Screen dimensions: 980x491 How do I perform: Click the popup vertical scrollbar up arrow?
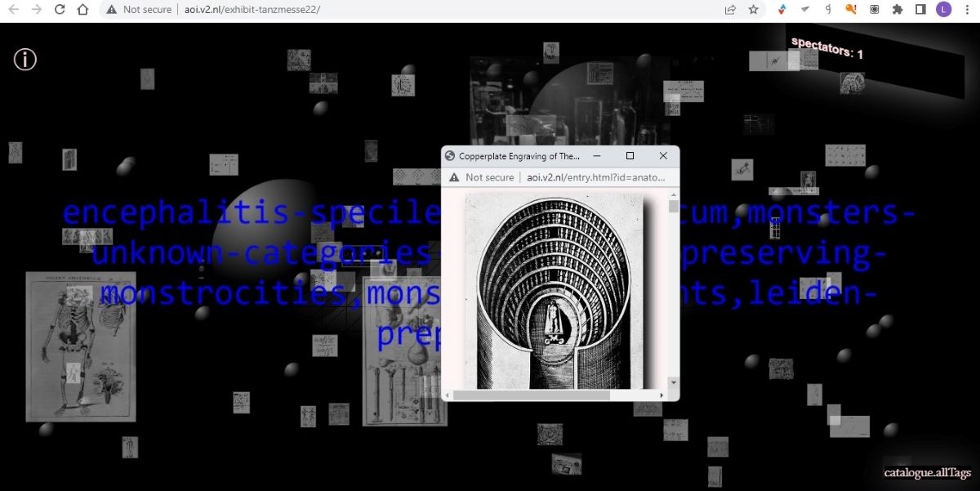coord(673,195)
